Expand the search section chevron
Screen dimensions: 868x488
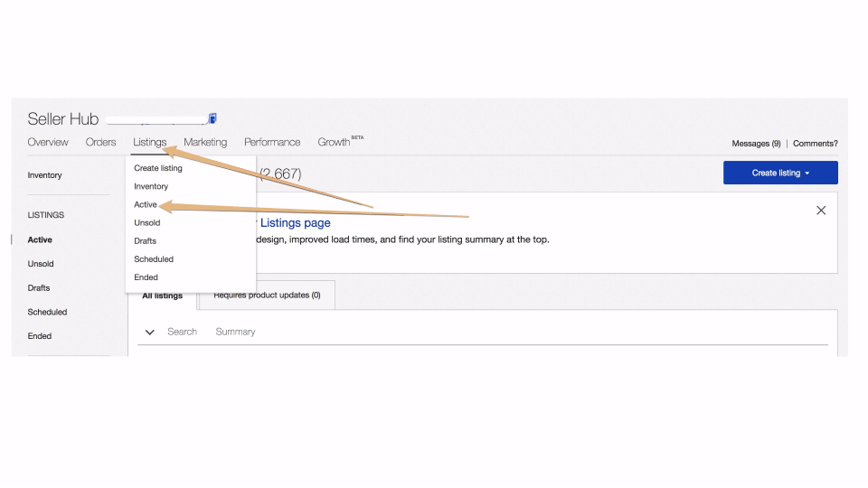click(149, 332)
